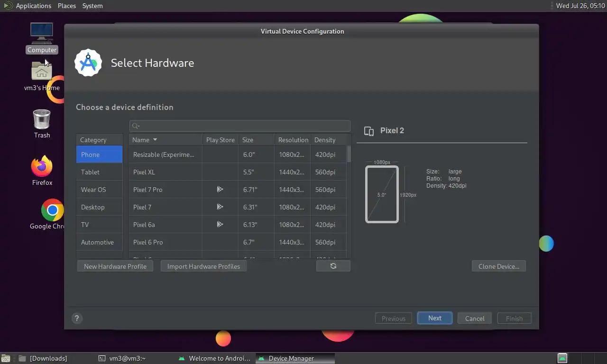607x364 pixels.
Task: Click the Play Store icon for Pixel 7 Pro
Action: pyautogui.click(x=220, y=189)
